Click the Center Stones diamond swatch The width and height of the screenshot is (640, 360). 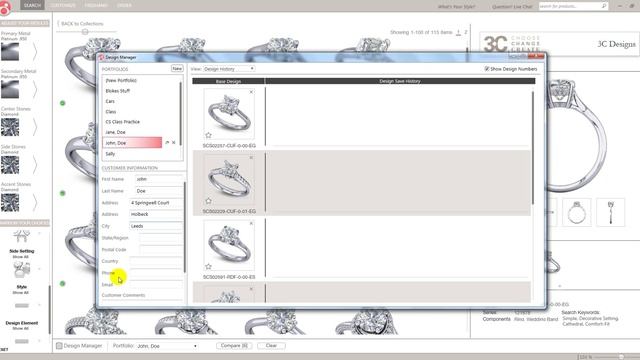coord(10,127)
